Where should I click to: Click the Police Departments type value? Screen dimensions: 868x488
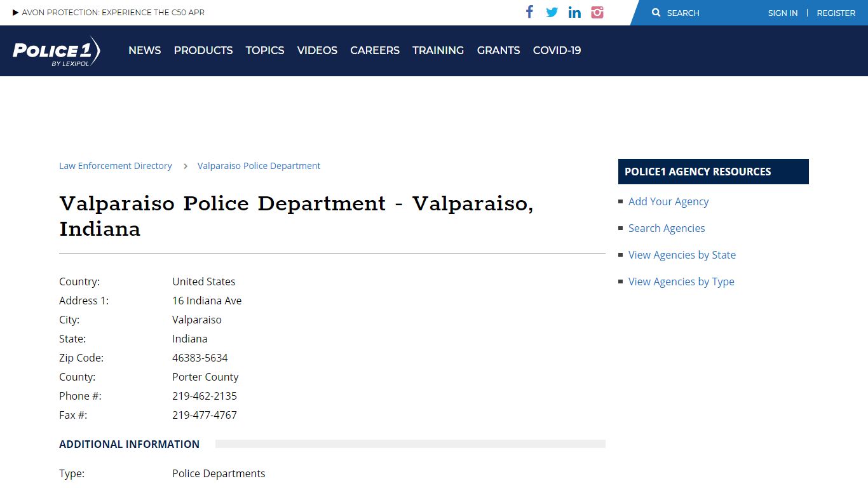(x=219, y=473)
